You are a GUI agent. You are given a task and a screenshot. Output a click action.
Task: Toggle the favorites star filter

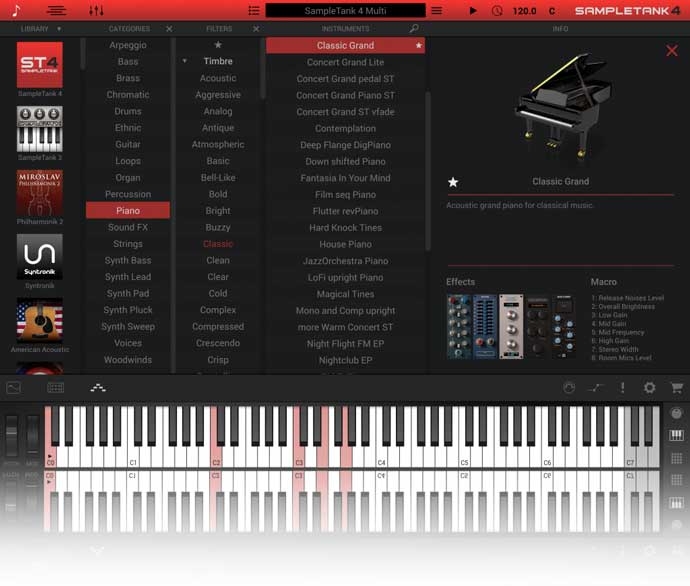(218, 45)
